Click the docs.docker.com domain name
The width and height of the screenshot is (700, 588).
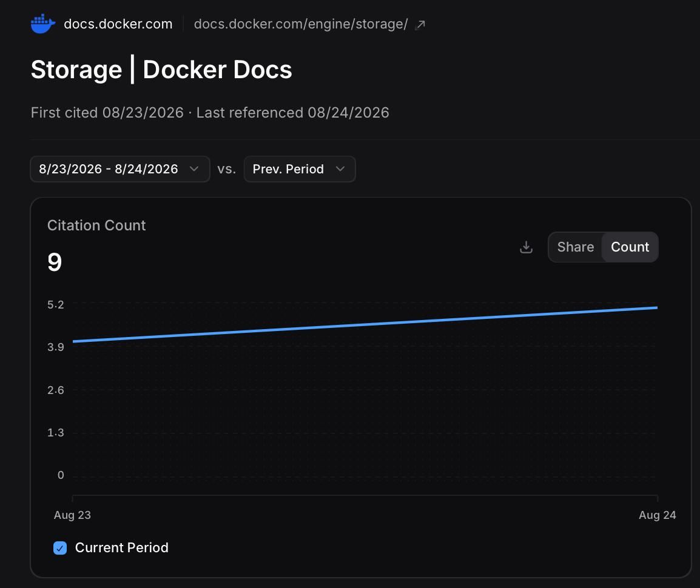118,24
